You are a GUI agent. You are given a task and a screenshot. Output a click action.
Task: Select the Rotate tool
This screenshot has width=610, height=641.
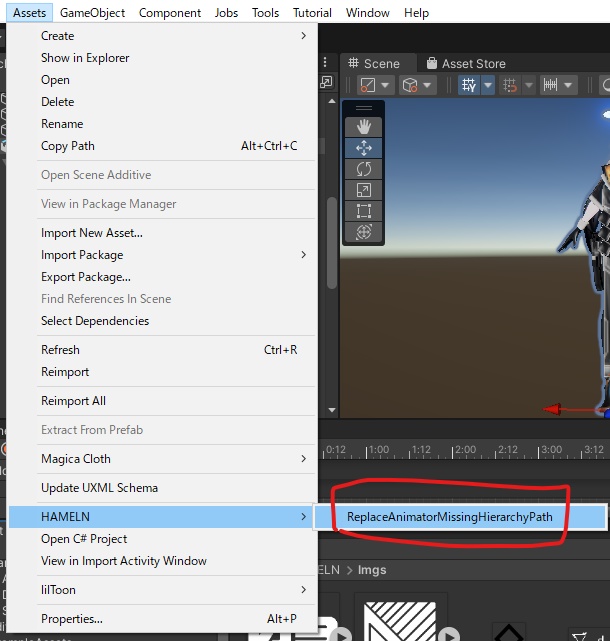pos(363,169)
